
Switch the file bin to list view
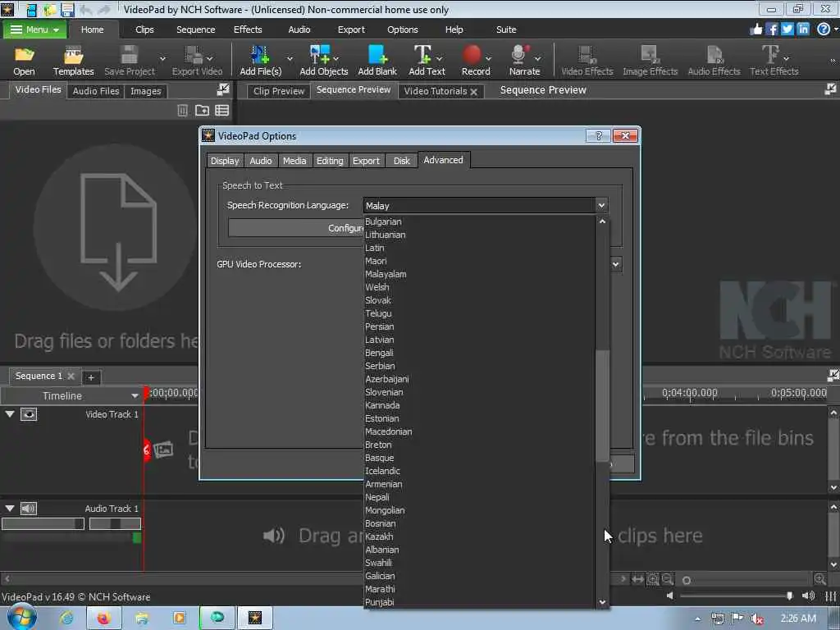coord(221,111)
